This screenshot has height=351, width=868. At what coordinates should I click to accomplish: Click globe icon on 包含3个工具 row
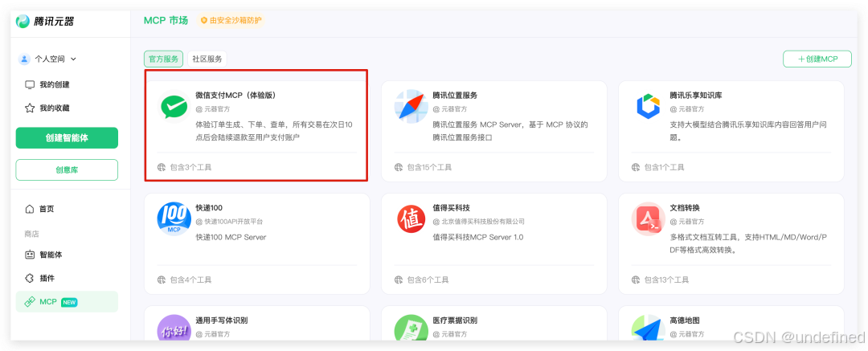click(162, 166)
